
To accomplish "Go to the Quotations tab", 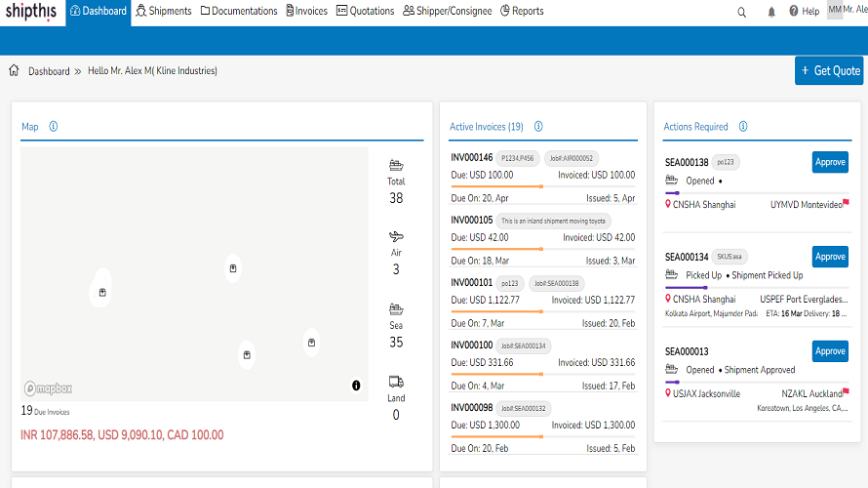I will pyautogui.click(x=366, y=11).
